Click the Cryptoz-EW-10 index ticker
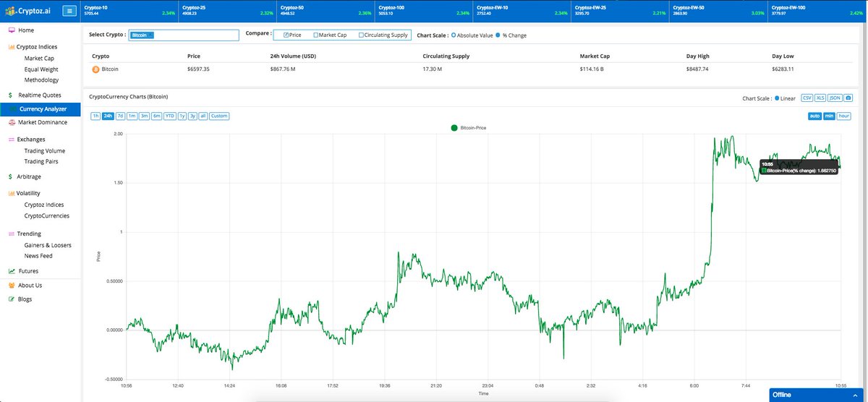The image size is (868, 402). pos(521,10)
